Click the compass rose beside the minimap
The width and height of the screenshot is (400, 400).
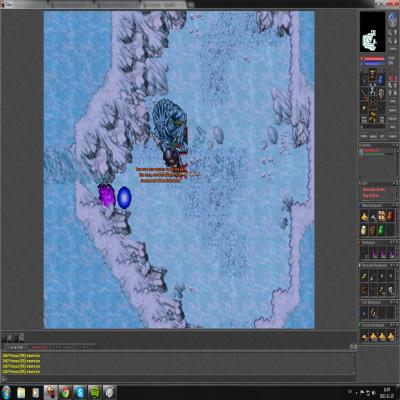393,19
